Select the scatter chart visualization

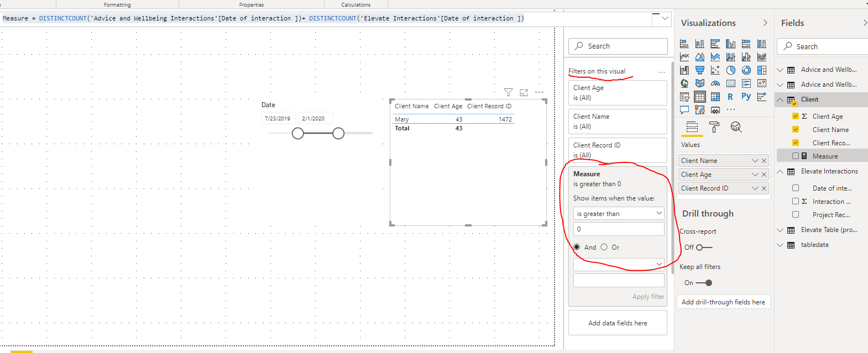point(715,70)
